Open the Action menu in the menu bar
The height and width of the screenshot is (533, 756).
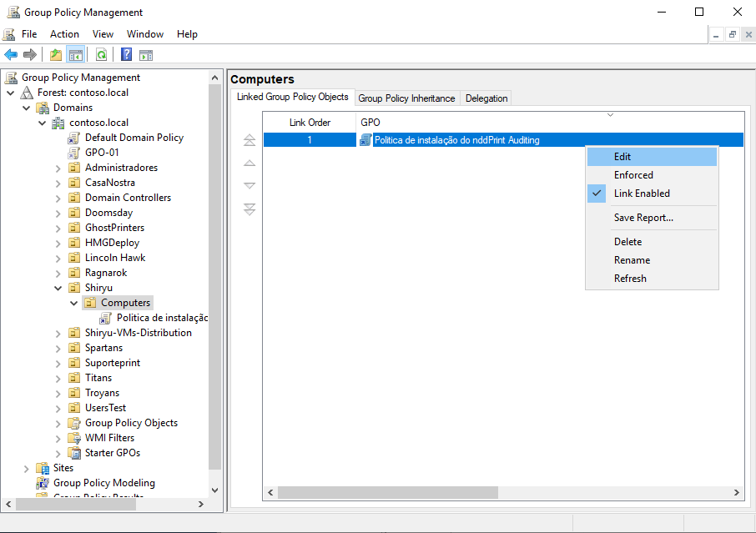click(64, 34)
